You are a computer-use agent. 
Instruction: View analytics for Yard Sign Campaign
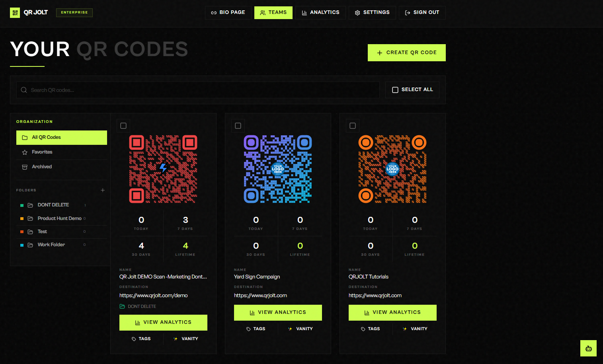click(278, 313)
